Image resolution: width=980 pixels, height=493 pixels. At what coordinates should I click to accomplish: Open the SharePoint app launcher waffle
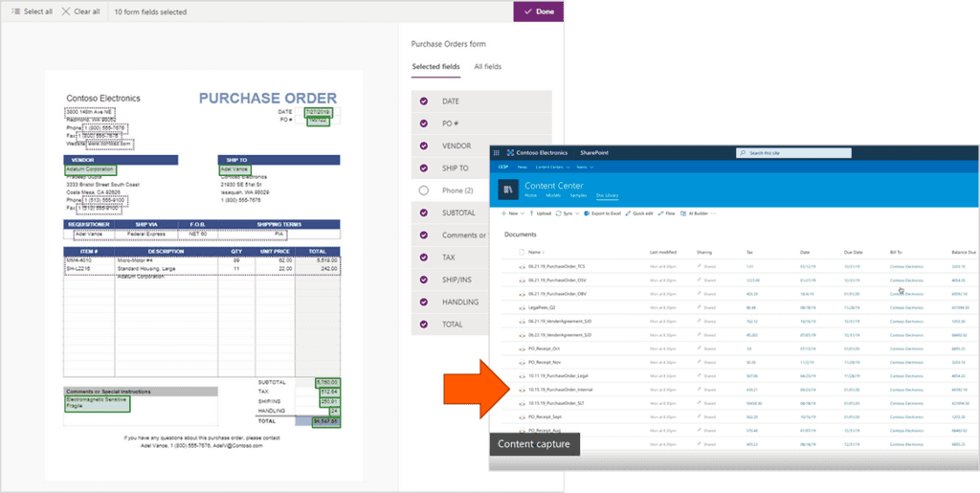tap(497, 152)
